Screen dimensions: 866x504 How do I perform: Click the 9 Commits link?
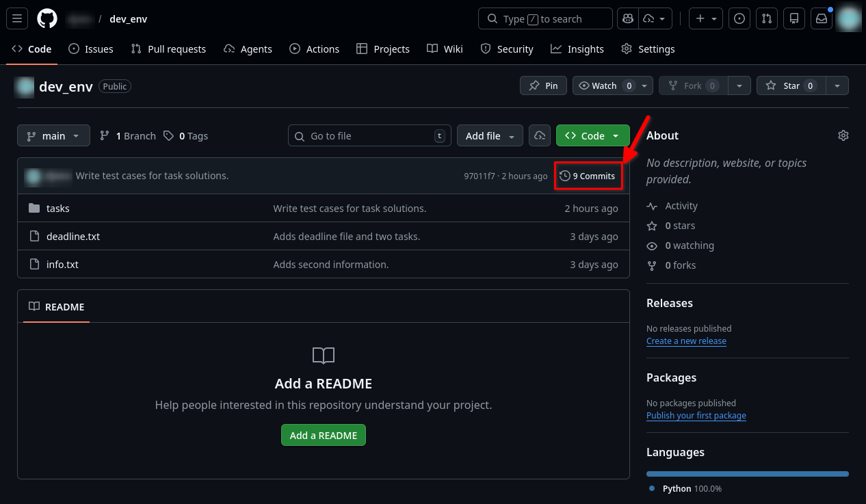click(588, 176)
